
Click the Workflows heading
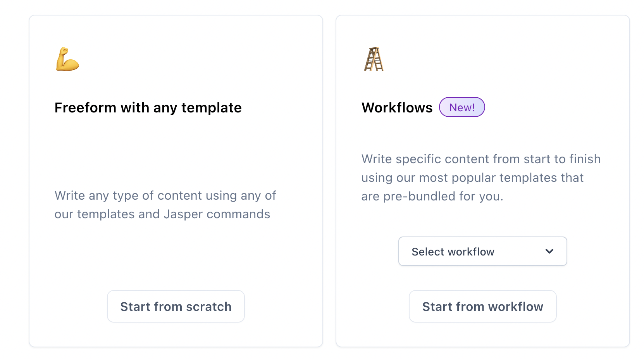pyautogui.click(x=397, y=107)
